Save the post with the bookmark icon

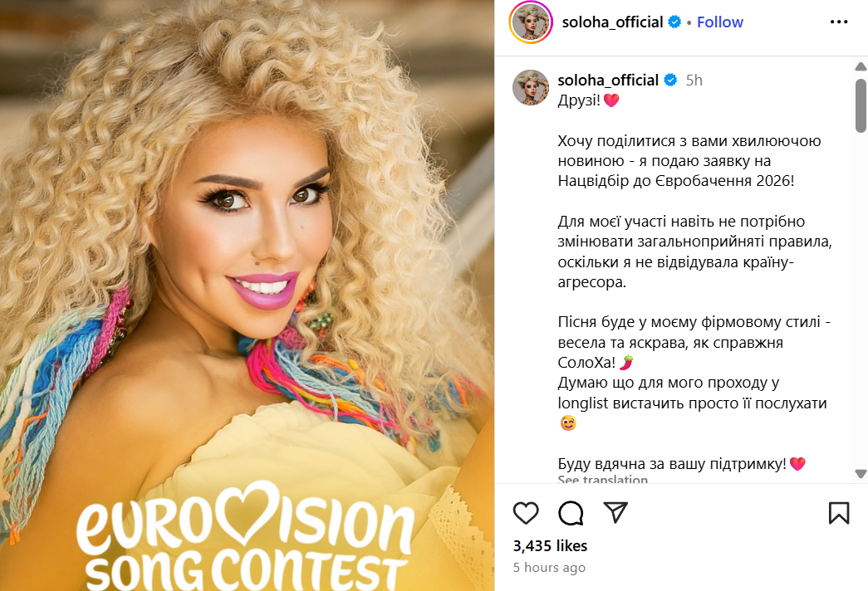(x=839, y=513)
